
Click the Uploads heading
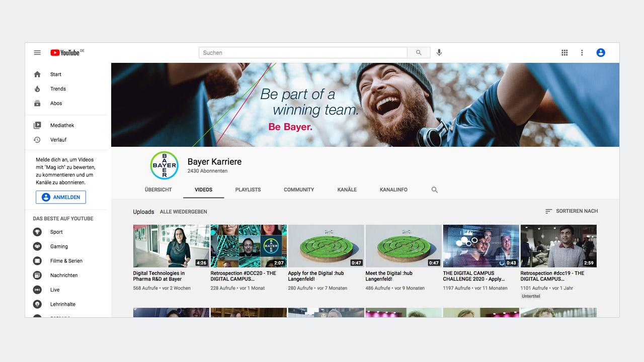point(143,212)
